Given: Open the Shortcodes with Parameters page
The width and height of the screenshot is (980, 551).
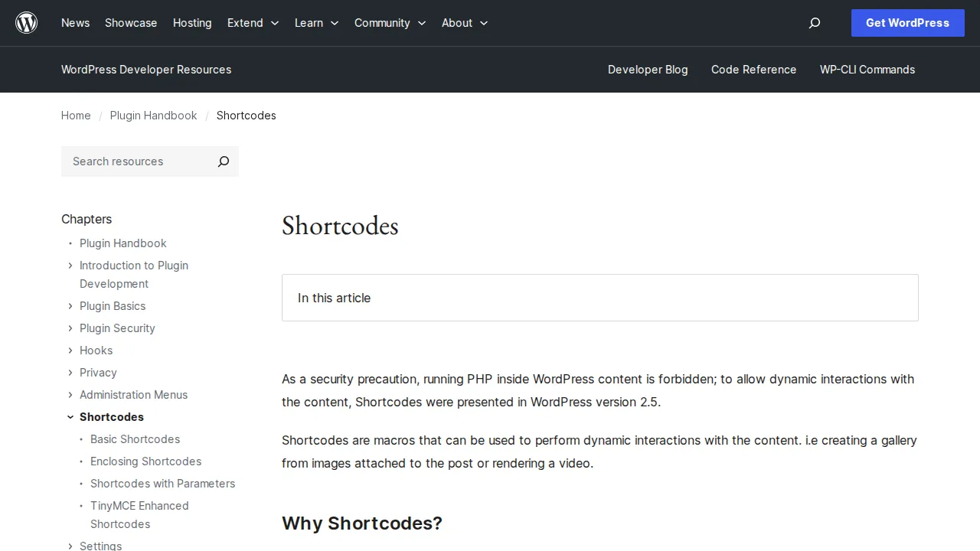Looking at the screenshot, I should 162,484.
